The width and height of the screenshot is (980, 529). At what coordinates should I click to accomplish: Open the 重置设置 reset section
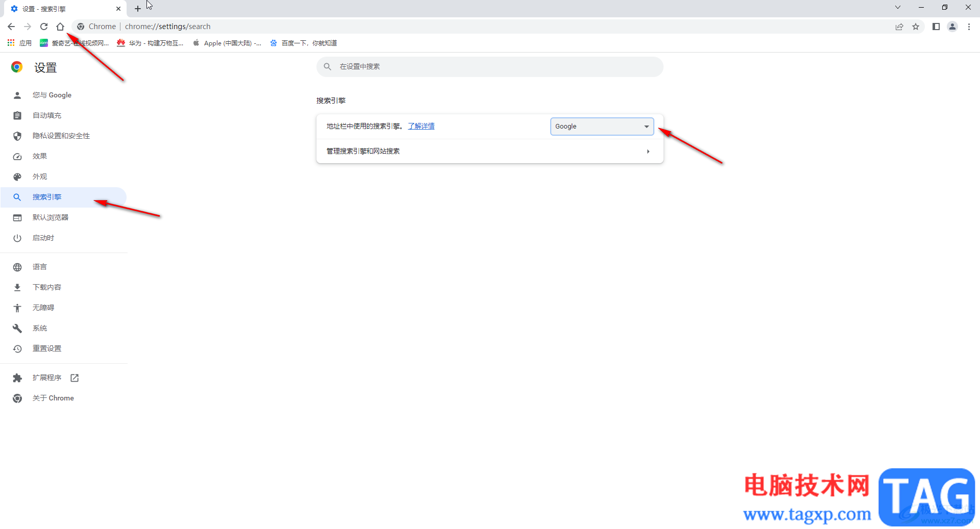[63, 348]
